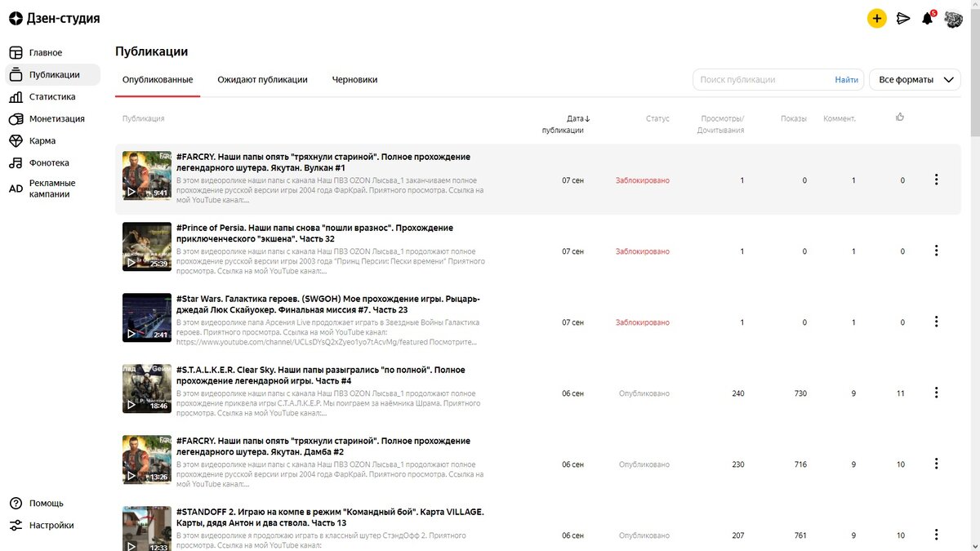Click the yellow plus create button
Screen dimensions: 980x551
[876, 18]
